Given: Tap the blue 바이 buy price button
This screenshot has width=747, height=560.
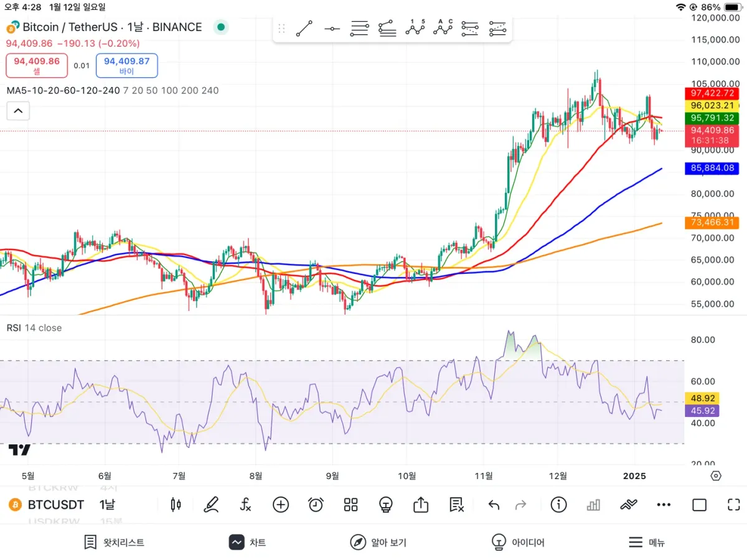Looking at the screenshot, I should point(127,65).
